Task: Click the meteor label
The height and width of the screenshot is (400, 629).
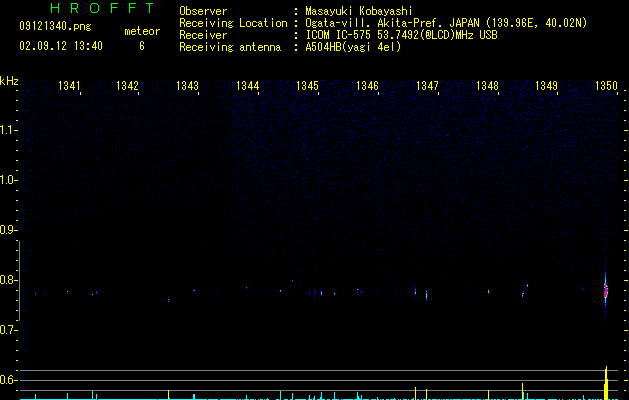Action: tap(142, 31)
